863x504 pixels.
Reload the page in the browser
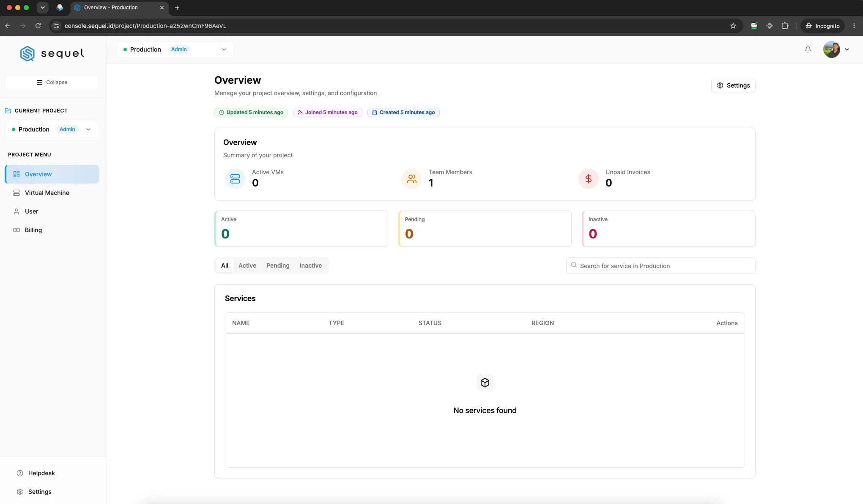point(38,26)
